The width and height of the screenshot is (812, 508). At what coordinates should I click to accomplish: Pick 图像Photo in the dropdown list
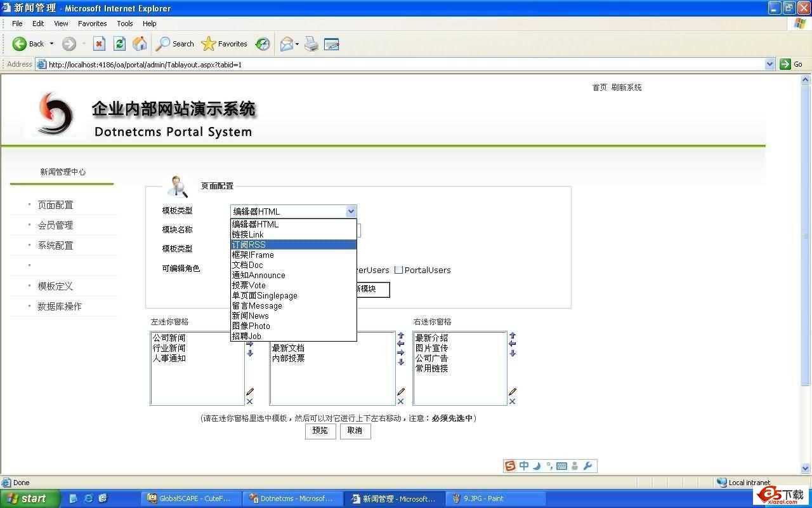point(293,326)
